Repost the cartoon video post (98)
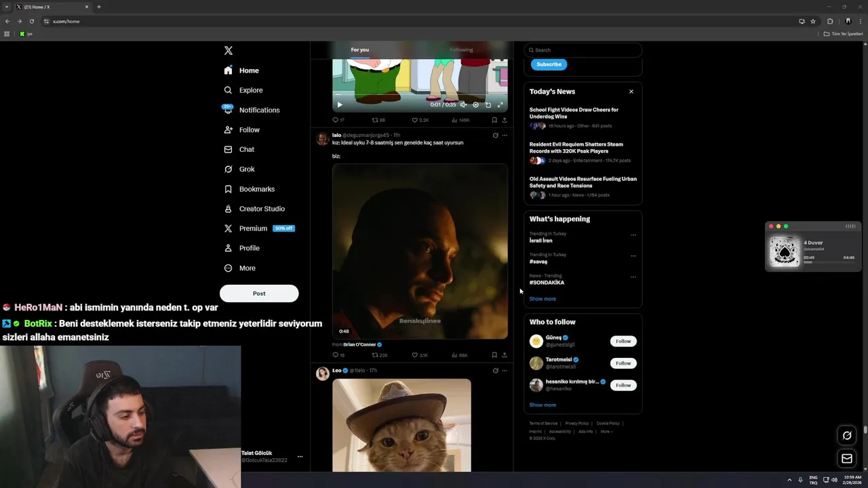868x488 pixels. [378, 120]
